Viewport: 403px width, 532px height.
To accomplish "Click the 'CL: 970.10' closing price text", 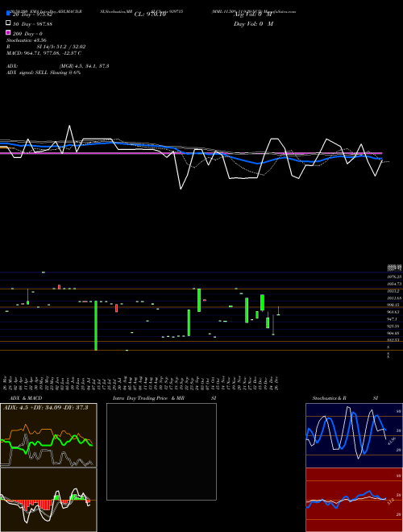I will (150, 15).
